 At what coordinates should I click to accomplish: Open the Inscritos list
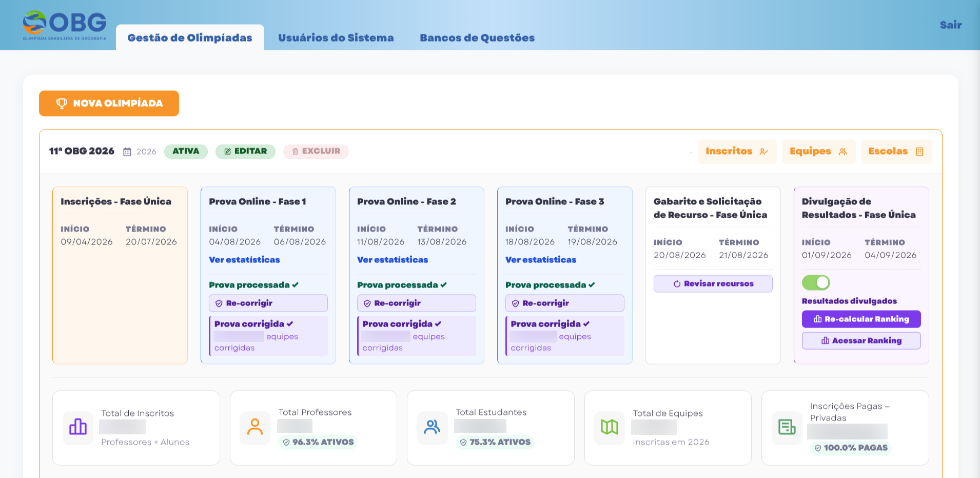tap(737, 151)
